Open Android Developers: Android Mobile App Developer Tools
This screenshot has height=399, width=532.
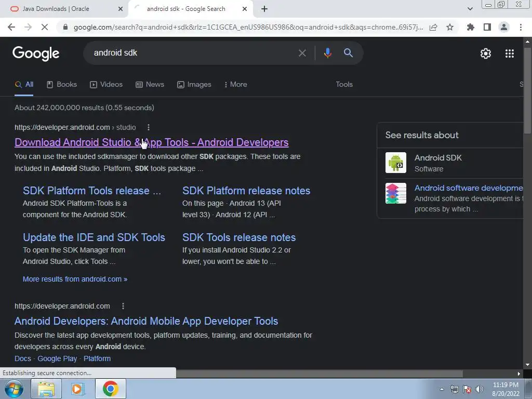click(x=146, y=321)
